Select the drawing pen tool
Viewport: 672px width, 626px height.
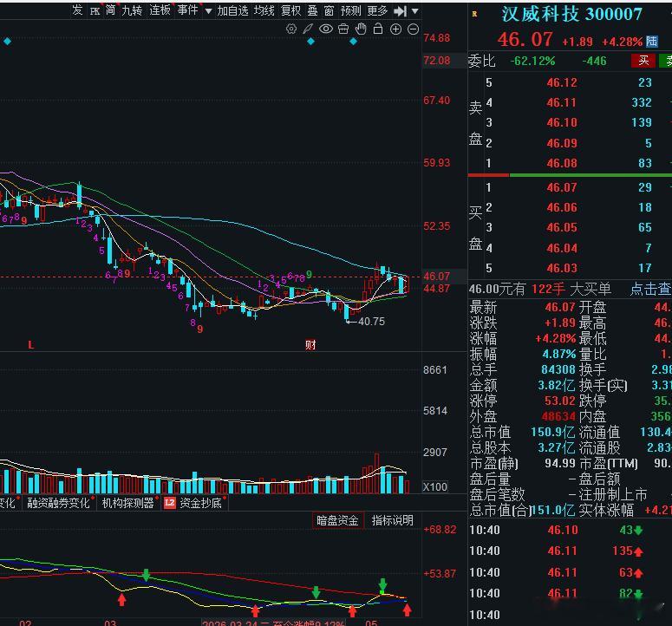pyautogui.click(x=308, y=29)
